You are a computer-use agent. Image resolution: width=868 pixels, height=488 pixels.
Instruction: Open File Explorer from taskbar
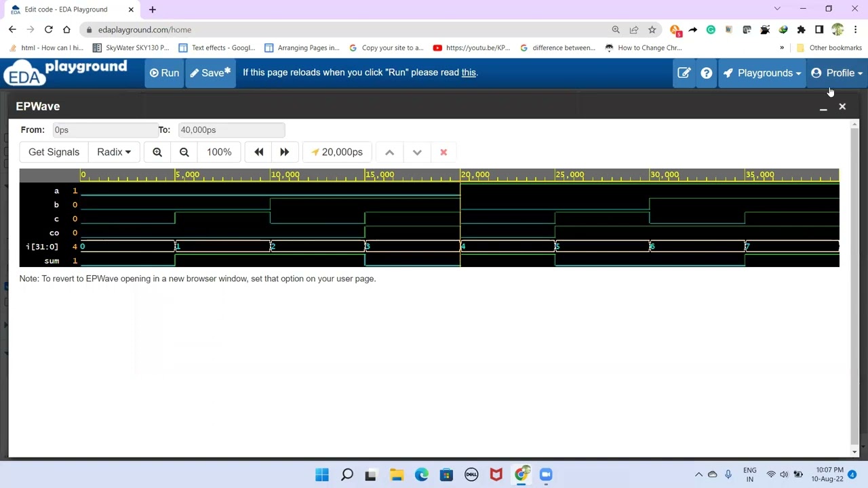coord(397,474)
